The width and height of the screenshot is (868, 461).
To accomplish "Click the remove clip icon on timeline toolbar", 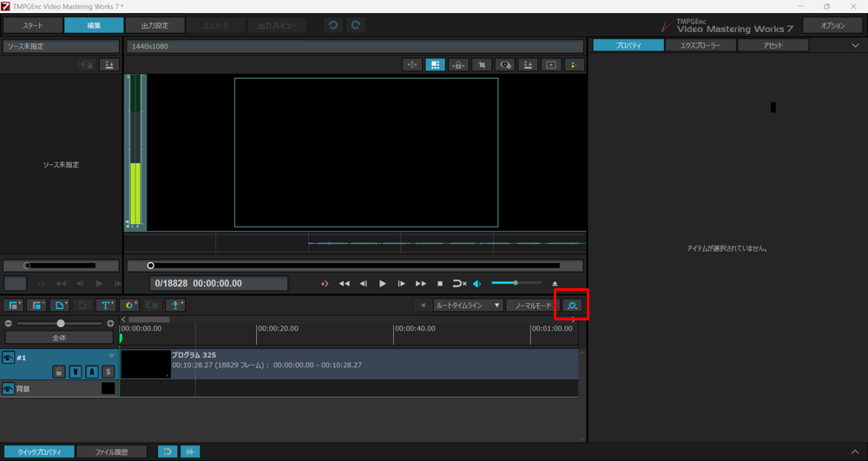I will pyautogui.click(x=36, y=305).
